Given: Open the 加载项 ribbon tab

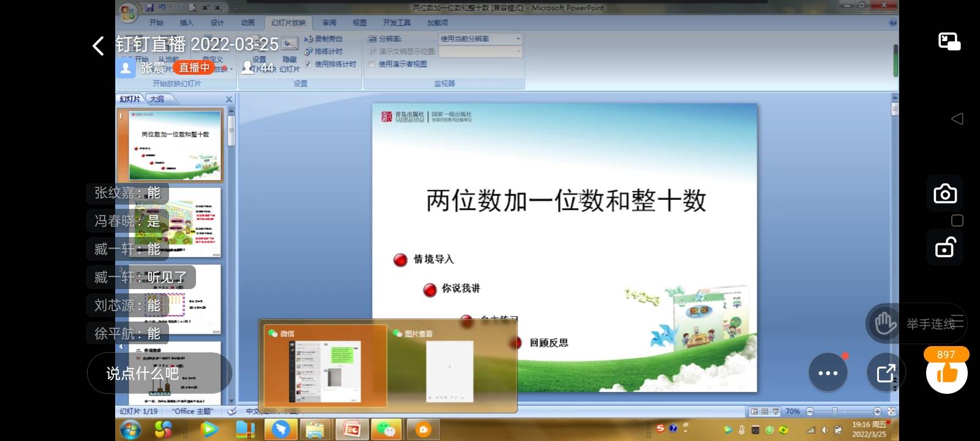Looking at the screenshot, I should 437,23.
